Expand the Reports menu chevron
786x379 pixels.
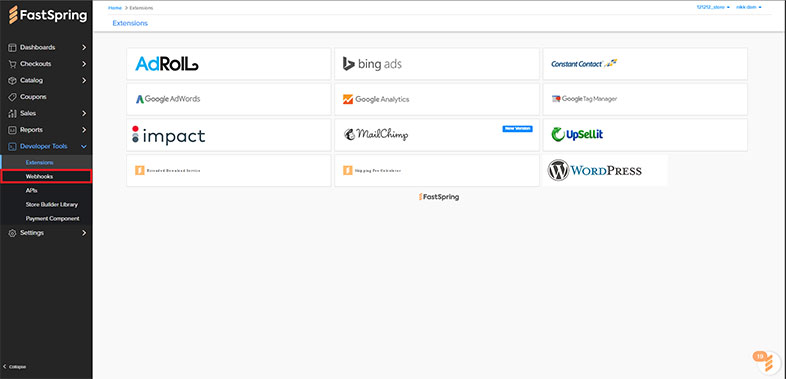click(x=84, y=130)
